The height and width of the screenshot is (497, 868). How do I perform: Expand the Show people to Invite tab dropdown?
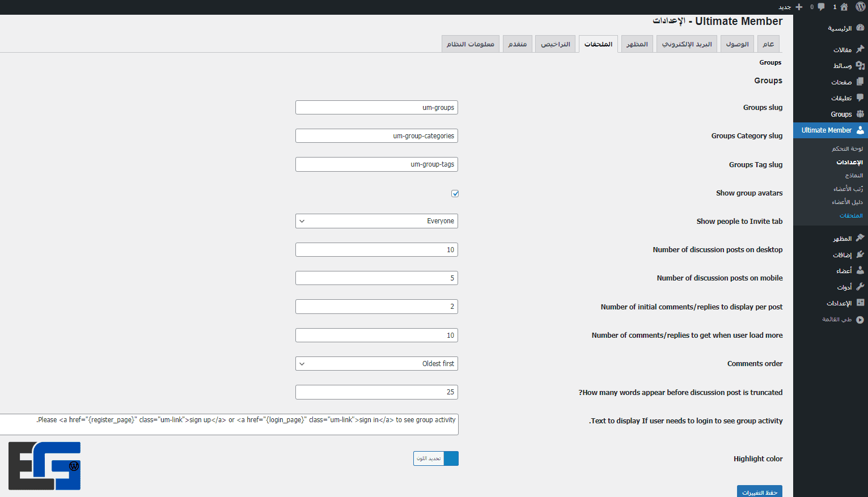(x=376, y=221)
